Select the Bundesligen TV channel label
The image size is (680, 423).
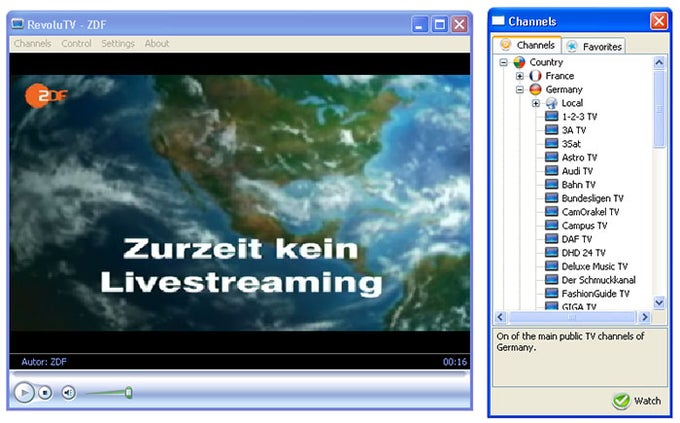592,198
